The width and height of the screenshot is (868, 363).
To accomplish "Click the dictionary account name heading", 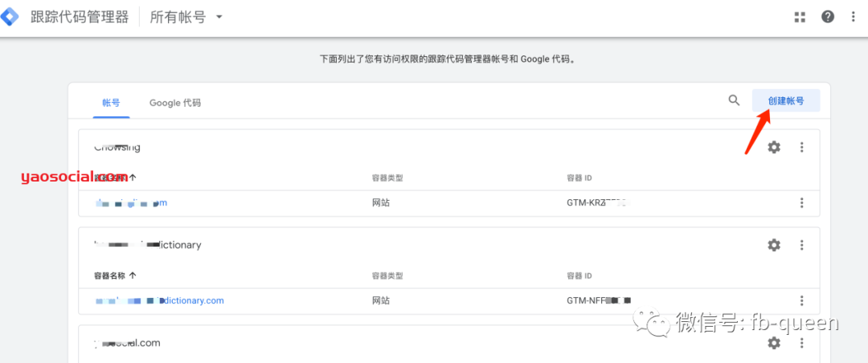I will (148, 245).
